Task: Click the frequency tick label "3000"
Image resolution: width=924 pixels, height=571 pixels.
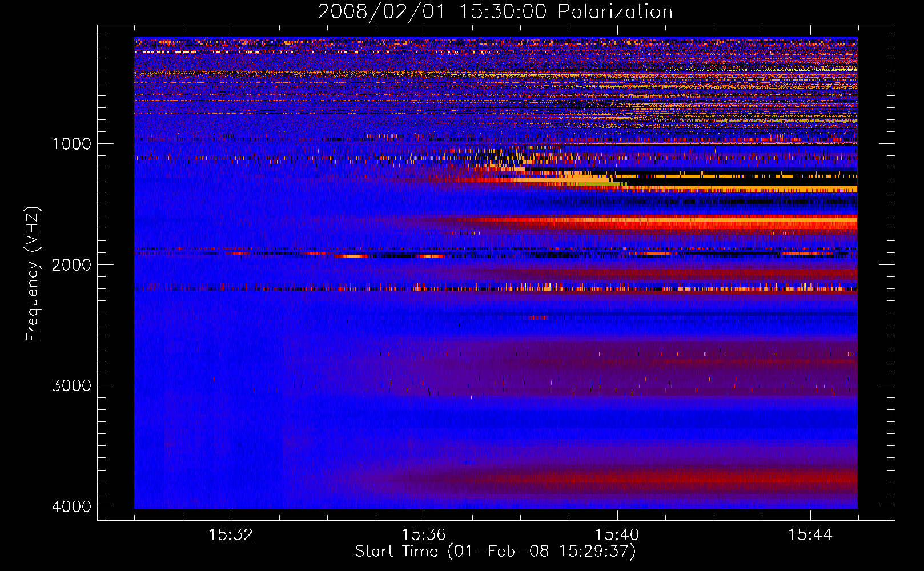Action: tap(71, 385)
